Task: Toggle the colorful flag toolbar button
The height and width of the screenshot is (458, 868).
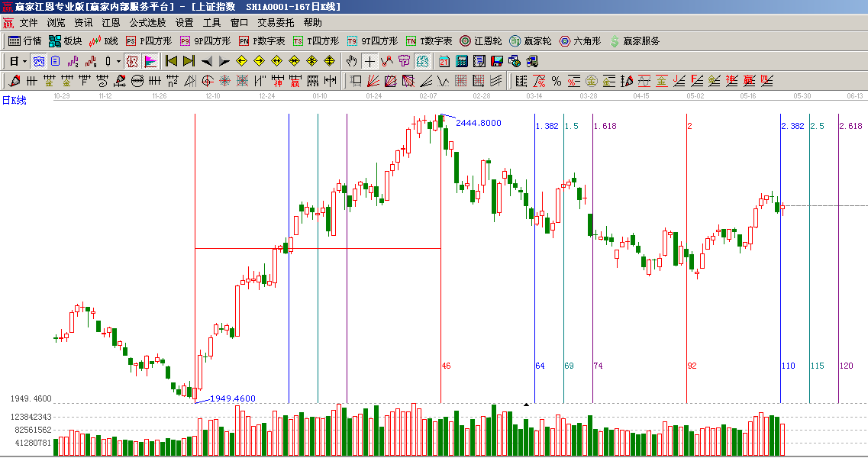Action: pyautogui.click(x=150, y=61)
